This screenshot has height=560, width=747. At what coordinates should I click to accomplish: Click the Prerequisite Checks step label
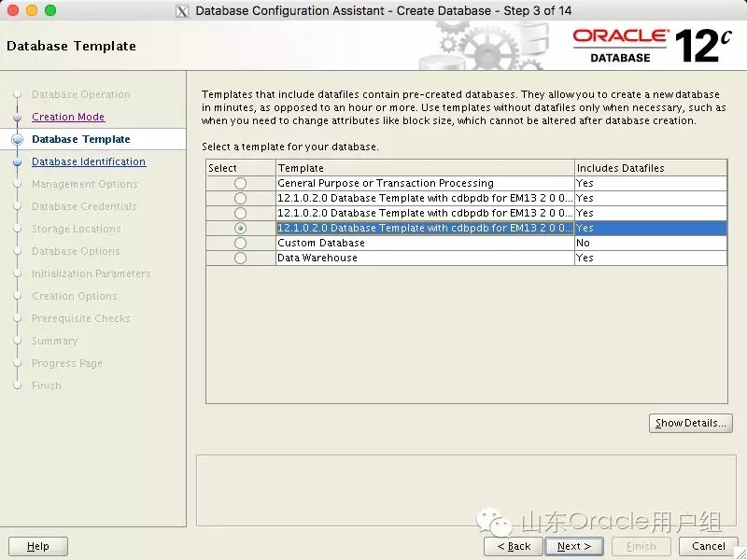81,318
